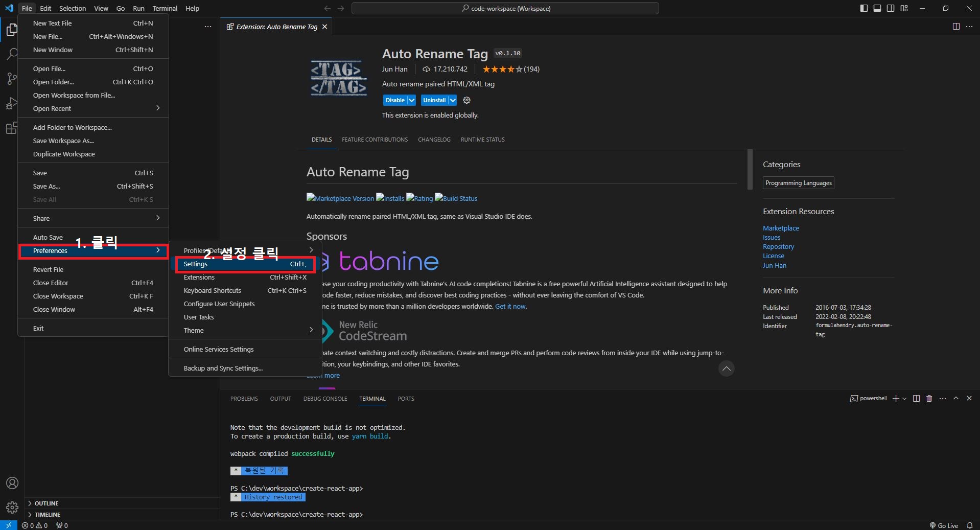Close the Auto Rename Tag extension tab
The height and width of the screenshot is (530, 980).
click(x=324, y=27)
